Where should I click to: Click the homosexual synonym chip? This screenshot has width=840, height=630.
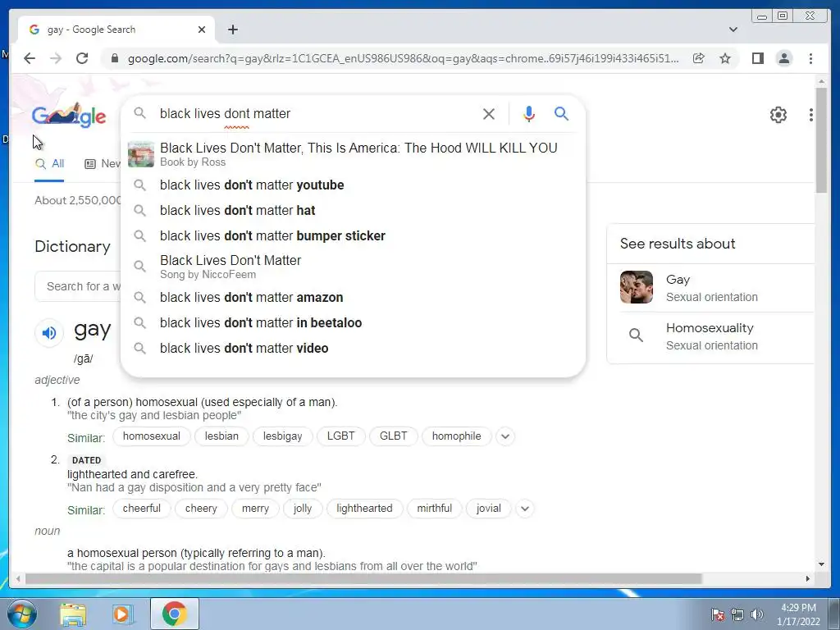[x=152, y=436]
